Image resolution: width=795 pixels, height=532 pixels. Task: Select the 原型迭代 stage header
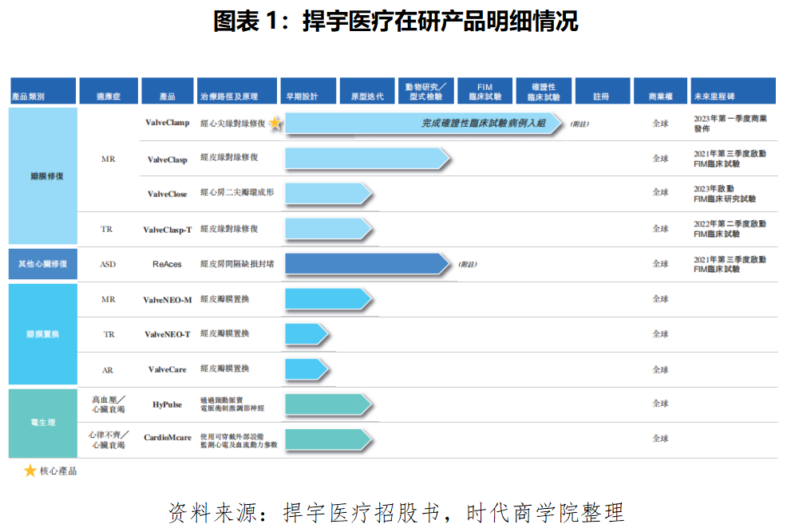[367, 91]
